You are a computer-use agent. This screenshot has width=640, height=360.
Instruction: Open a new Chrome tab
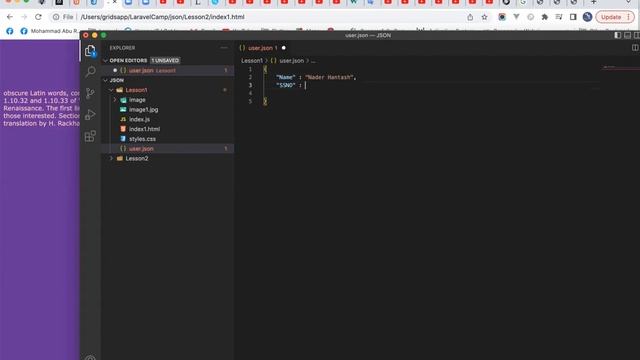point(593,2)
